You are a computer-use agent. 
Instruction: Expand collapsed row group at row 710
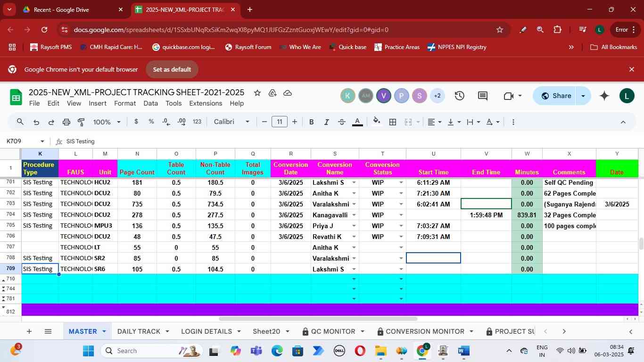[x=4, y=279]
